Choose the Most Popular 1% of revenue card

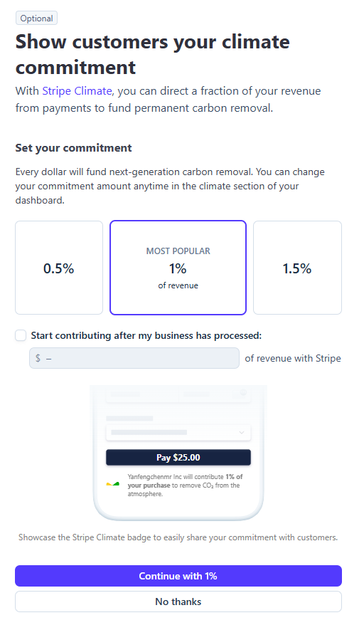[x=178, y=268]
